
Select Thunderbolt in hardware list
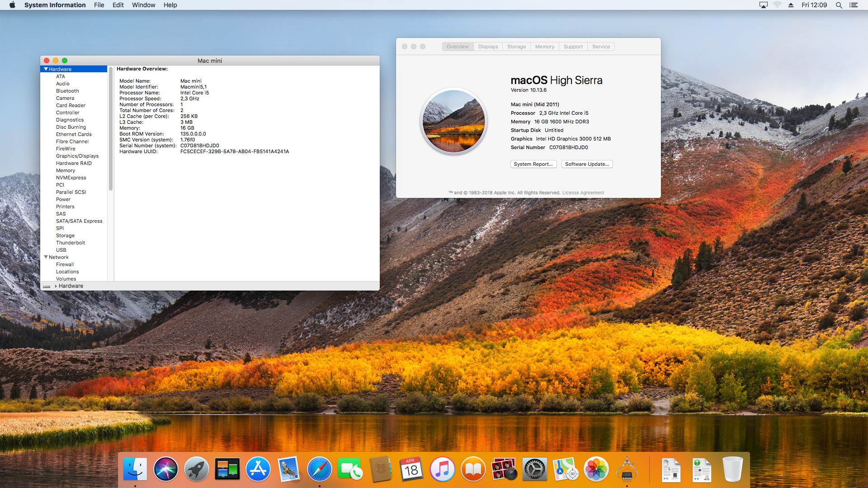(x=71, y=243)
